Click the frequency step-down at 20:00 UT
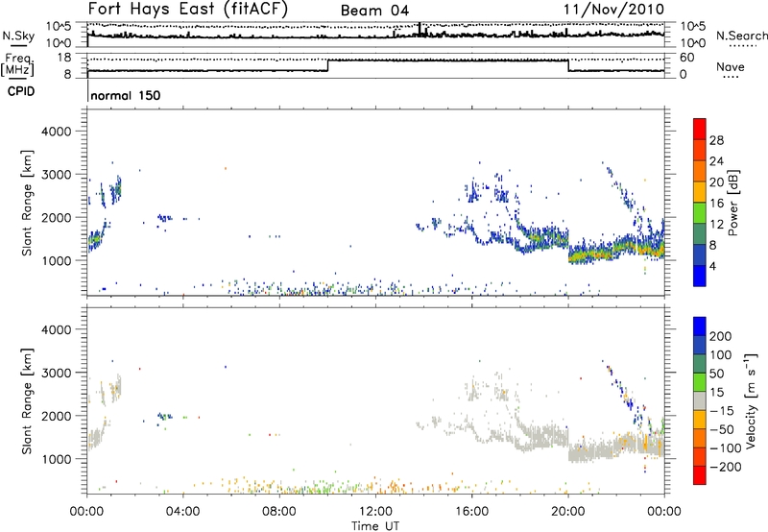 pos(568,65)
